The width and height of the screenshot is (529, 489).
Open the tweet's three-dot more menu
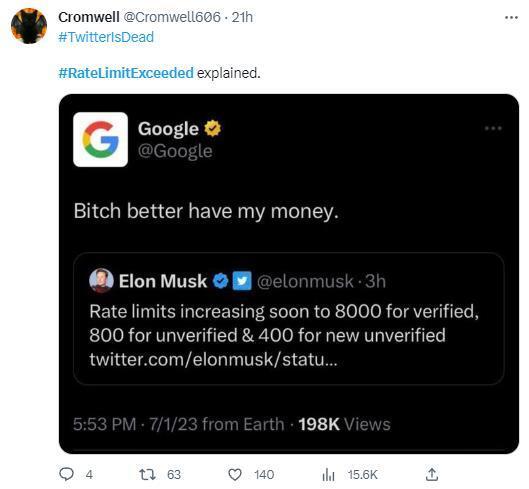point(511,18)
